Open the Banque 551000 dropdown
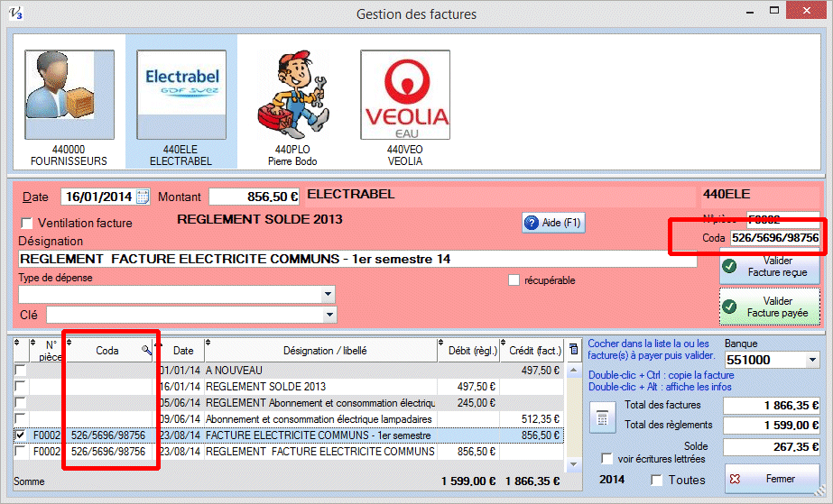The width and height of the screenshot is (833, 504). tap(813, 360)
